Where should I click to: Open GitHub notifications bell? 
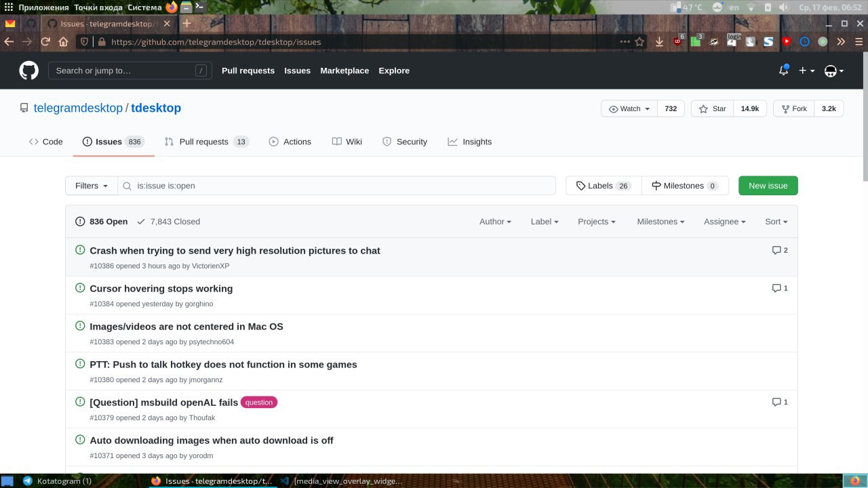point(783,70)
